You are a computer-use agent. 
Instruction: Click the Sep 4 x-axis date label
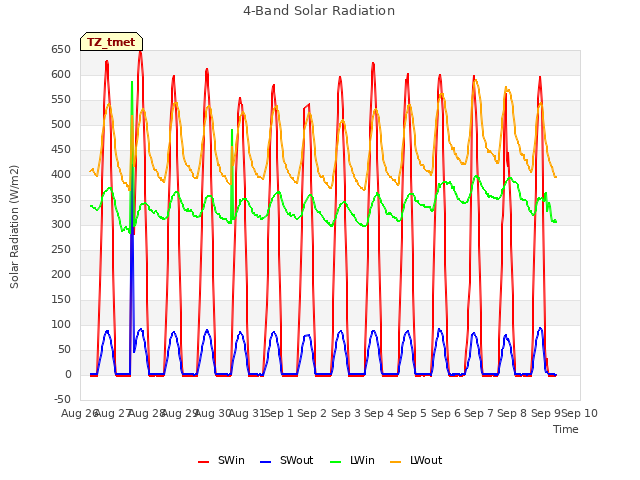(x=379, y=413)
